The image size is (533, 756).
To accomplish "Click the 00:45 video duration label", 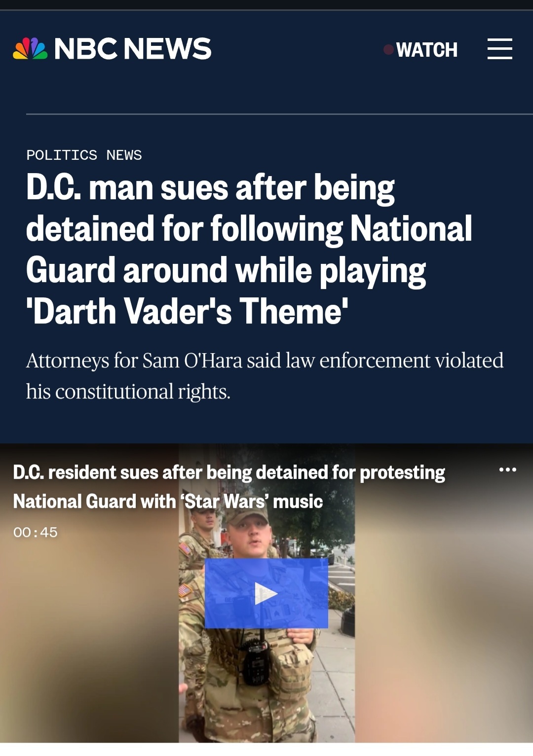I will [36, 532].
